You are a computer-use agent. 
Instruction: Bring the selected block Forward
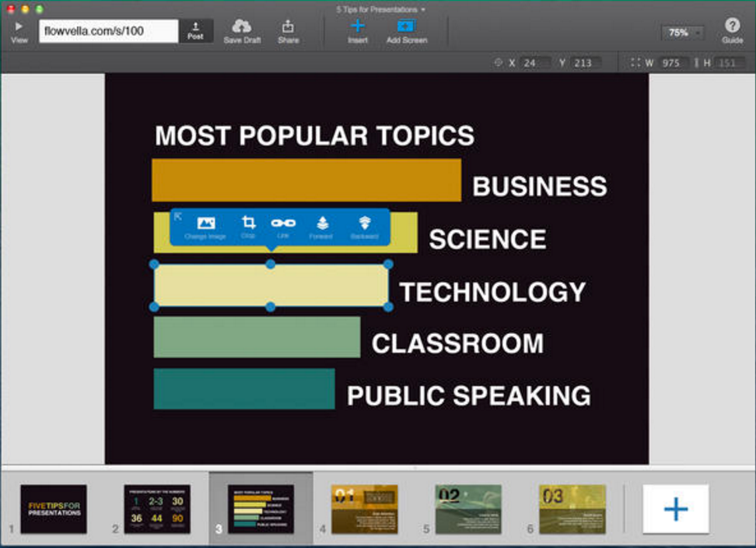[320, 224]
